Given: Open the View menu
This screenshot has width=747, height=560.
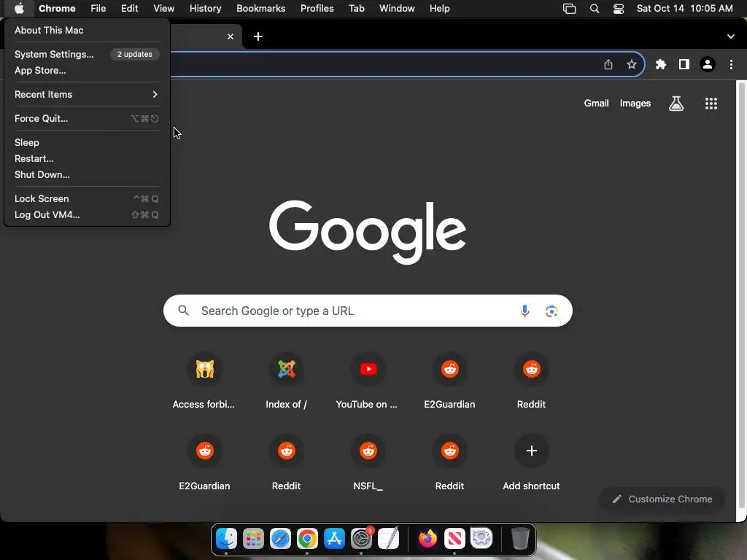Looking at the screenshot, I should pyautogui.click(x=164, y=9).
